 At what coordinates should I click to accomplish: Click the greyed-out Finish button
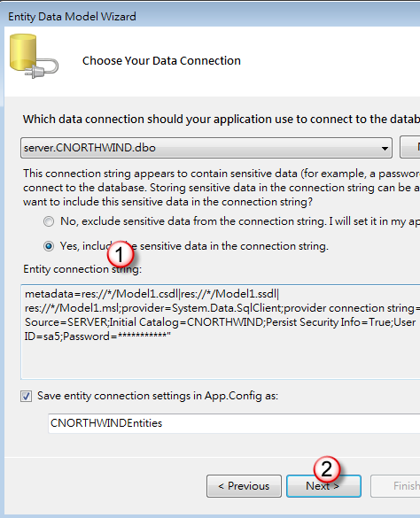pos(395,486)
